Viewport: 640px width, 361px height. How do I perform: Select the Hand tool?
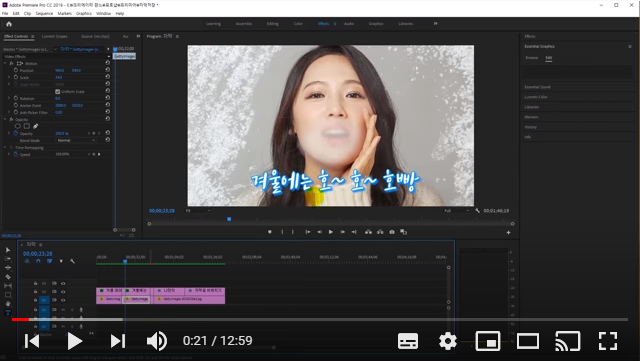click(x=8, y=304)
